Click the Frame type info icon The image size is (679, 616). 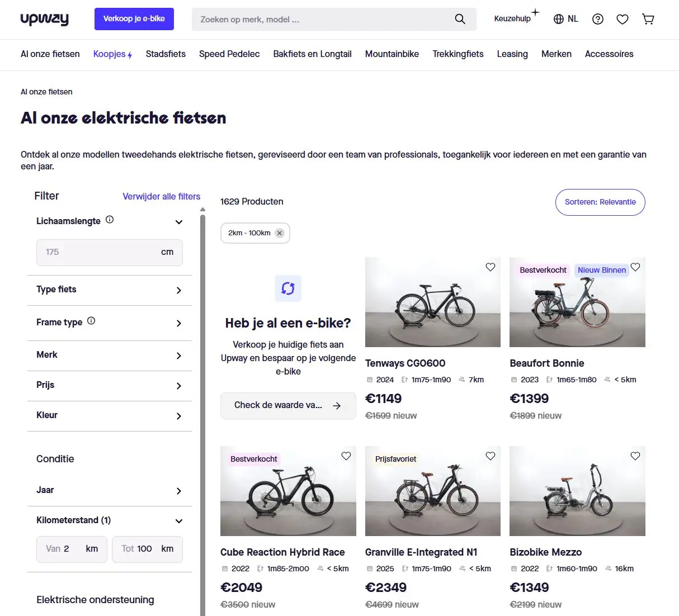[x=91, y=321]
